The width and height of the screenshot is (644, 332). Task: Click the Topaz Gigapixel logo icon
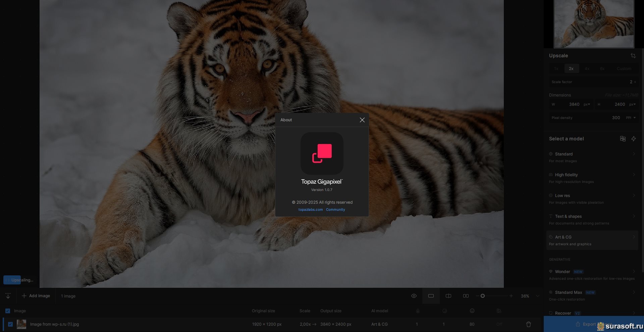(x=322, y=153)
